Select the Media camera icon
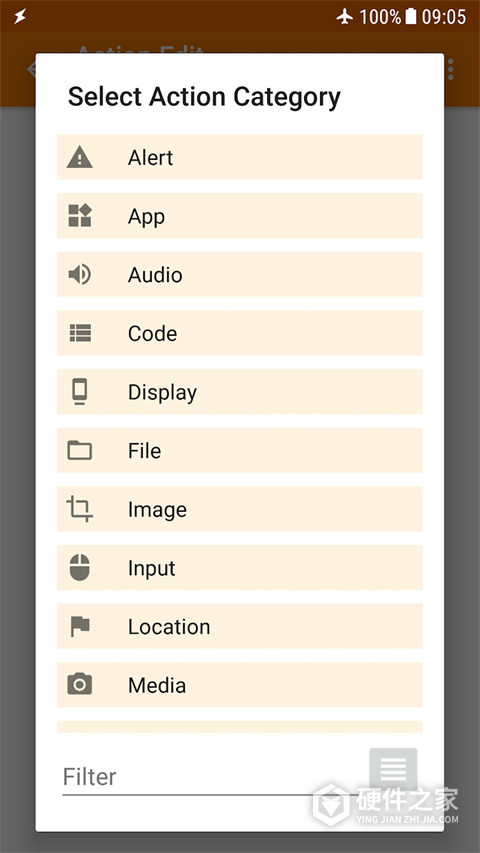Image resolution: width=480 pixels, height=853 pixels. point(79,684)
